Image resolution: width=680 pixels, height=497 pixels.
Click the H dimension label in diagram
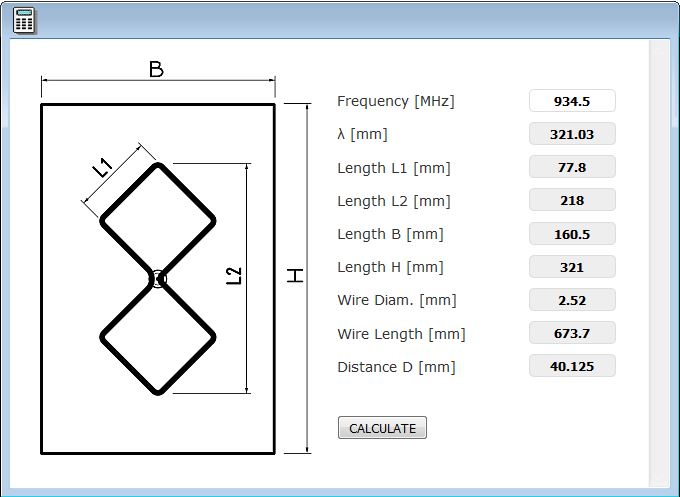pyautogui.click(x=295, y=275)
